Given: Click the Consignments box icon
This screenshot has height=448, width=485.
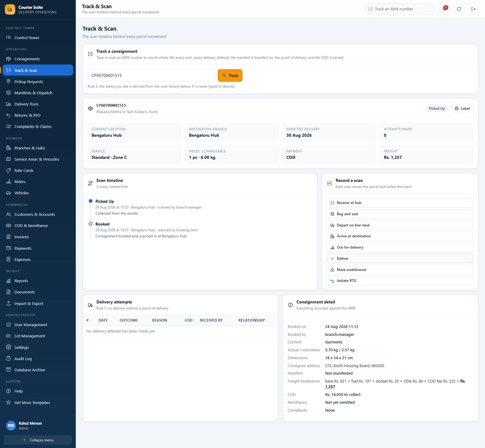Looking at the screenshot, I should click(8, 59).
